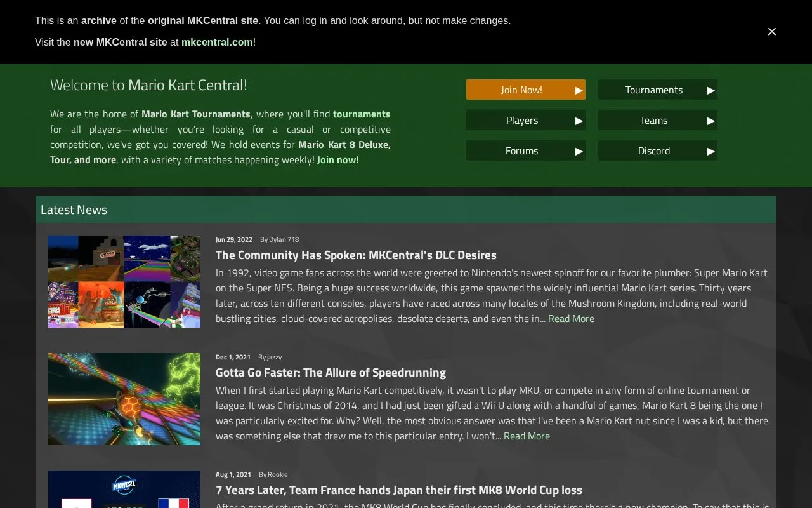Open article 'Gotta Go Faster: The Allure of Speedrunning'
This screenshot has height=508, width=812.
tap(331, 372)
